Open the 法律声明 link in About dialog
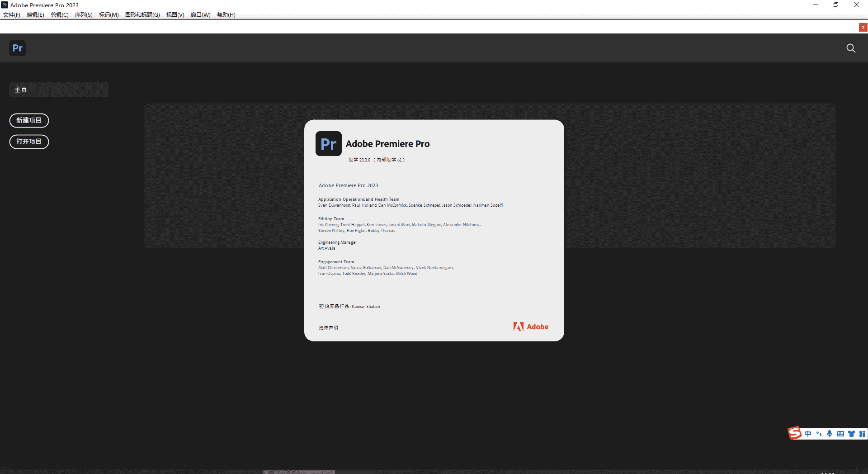 point(328,328)
